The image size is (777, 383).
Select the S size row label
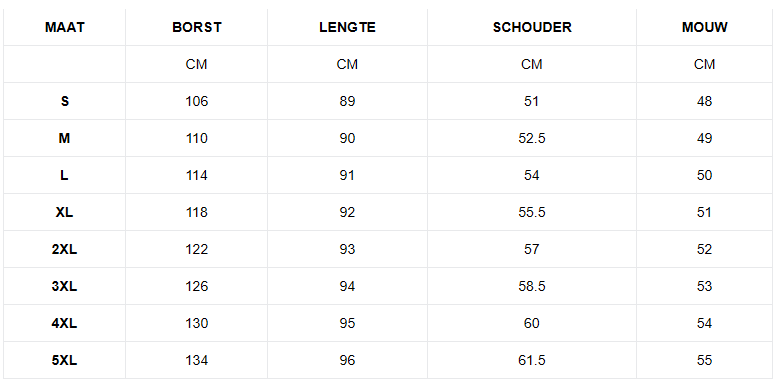[64, 101]
